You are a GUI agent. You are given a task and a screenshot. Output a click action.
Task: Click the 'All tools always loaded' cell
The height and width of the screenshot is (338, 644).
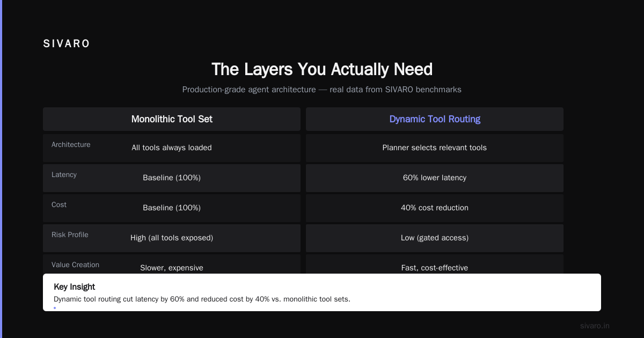(172, 148)
